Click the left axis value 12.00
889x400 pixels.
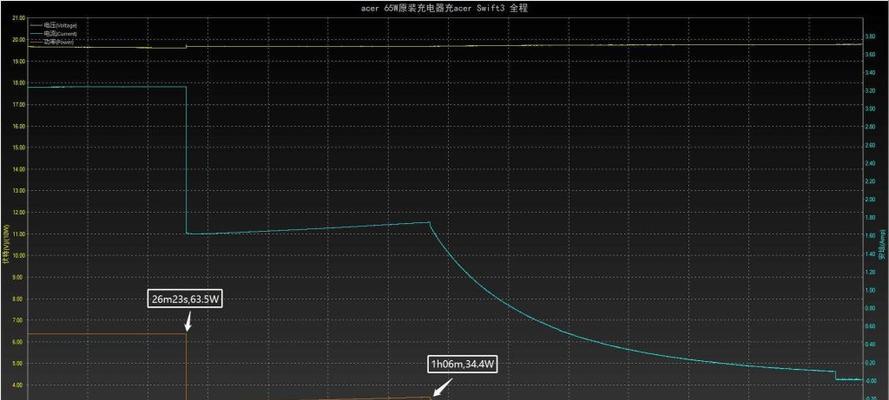coord(19,212)
